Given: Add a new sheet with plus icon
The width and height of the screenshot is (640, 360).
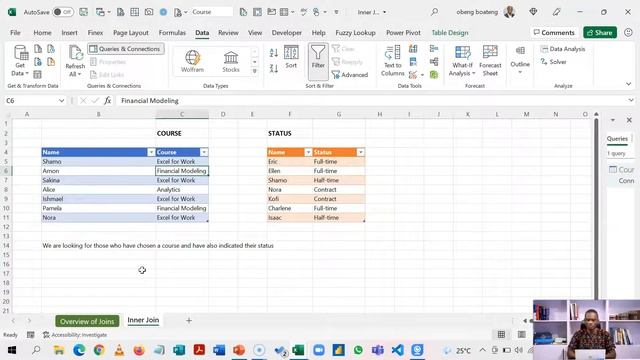Looking at the screenshot, I should (x=189, y=321).
